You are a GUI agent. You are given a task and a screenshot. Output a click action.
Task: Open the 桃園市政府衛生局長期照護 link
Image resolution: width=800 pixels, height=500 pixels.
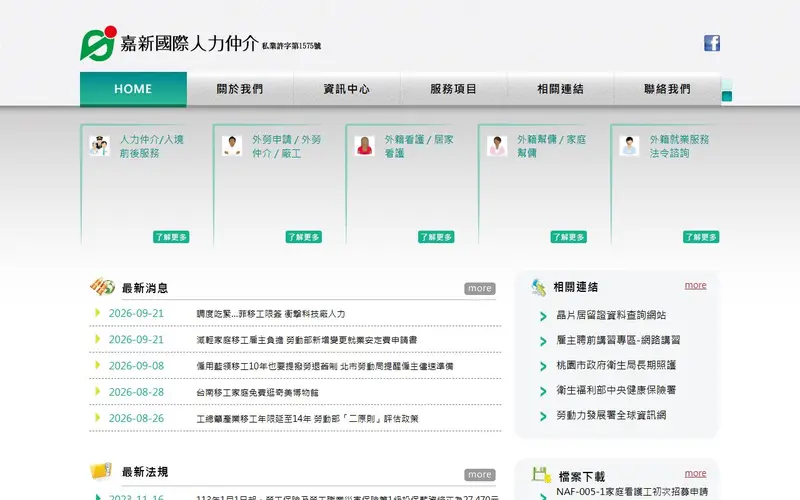616,365
